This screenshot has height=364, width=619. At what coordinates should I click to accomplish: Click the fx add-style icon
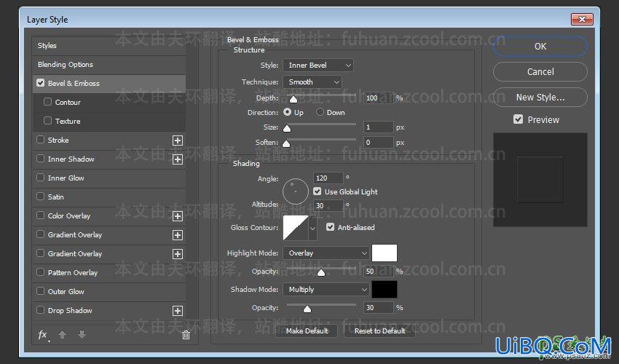click(x=43, y=335)
